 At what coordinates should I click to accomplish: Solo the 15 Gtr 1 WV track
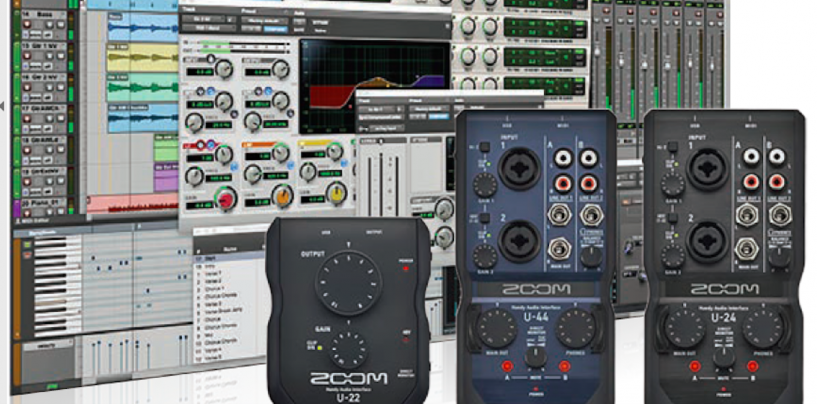[x=48, y=57]
